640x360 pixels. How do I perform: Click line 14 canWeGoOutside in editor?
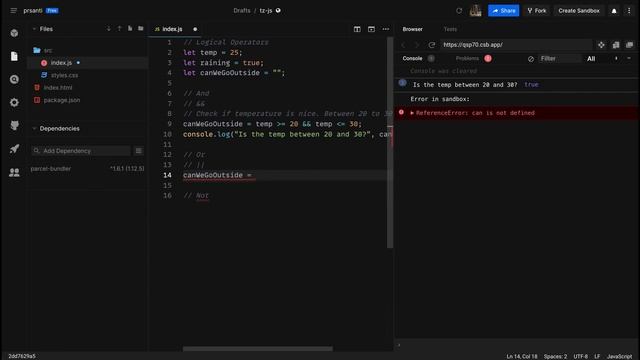(213, 175)
